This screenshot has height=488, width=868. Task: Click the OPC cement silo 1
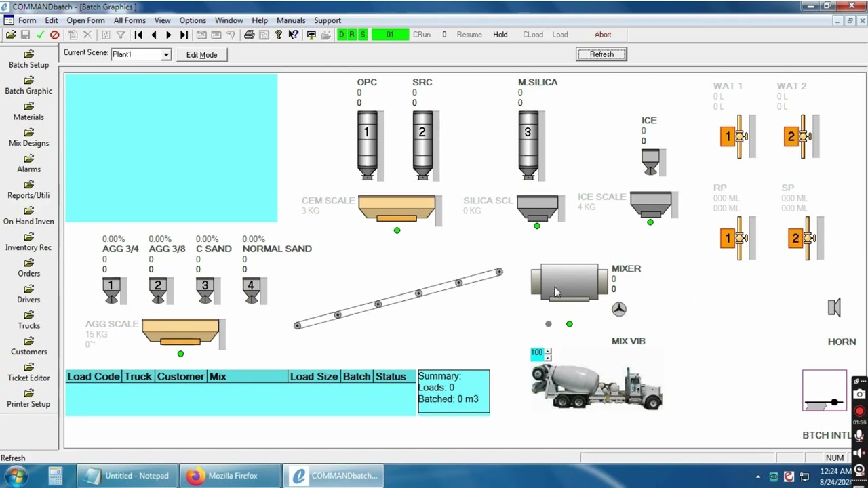[367, 145]
